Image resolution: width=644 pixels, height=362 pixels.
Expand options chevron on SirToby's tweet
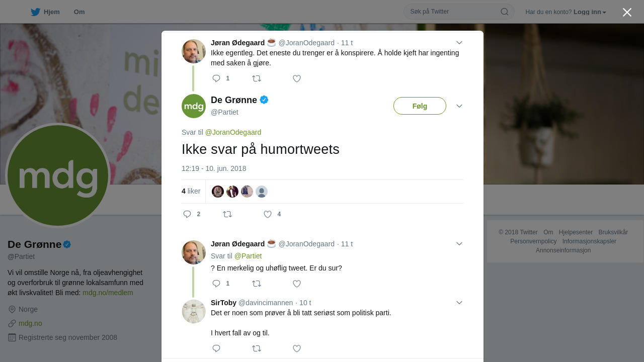tap(459, 303)
